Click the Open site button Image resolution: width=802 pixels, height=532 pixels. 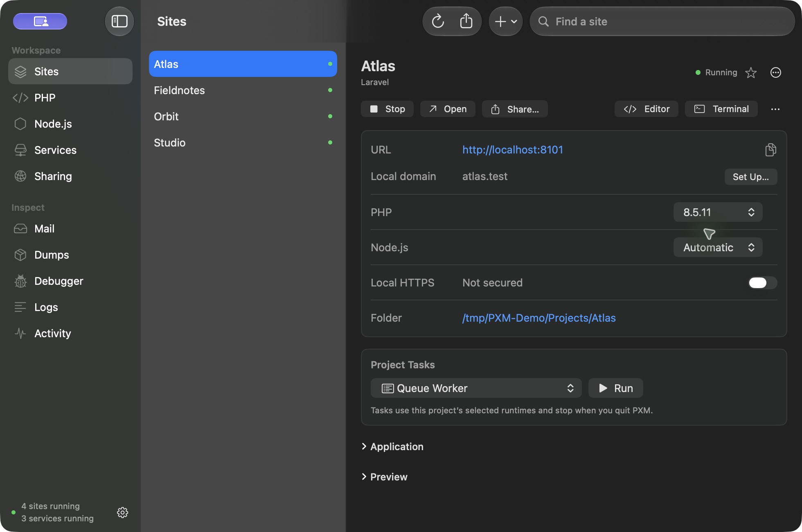[x=448, y=109]
